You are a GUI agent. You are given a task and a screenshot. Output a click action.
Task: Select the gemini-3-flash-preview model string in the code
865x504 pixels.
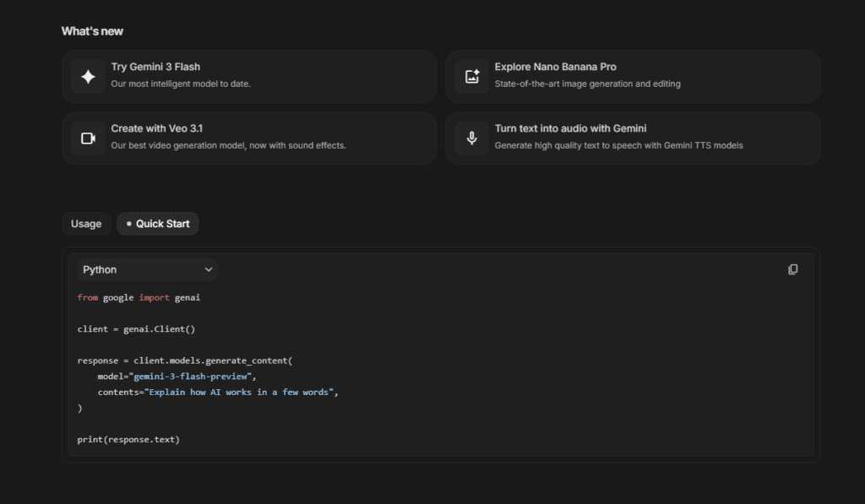(193, 376)
